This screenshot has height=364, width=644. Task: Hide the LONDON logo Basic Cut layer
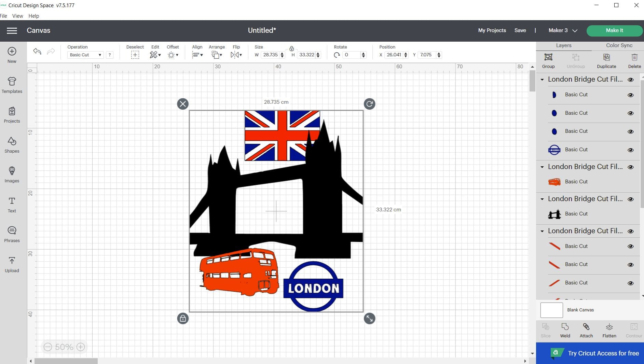click(x=631, y=150)
